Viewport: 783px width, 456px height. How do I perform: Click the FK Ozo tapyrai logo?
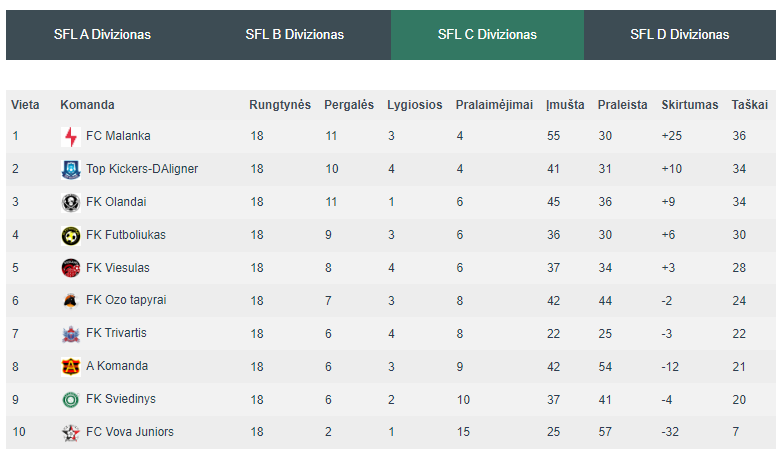click(70, 301)
